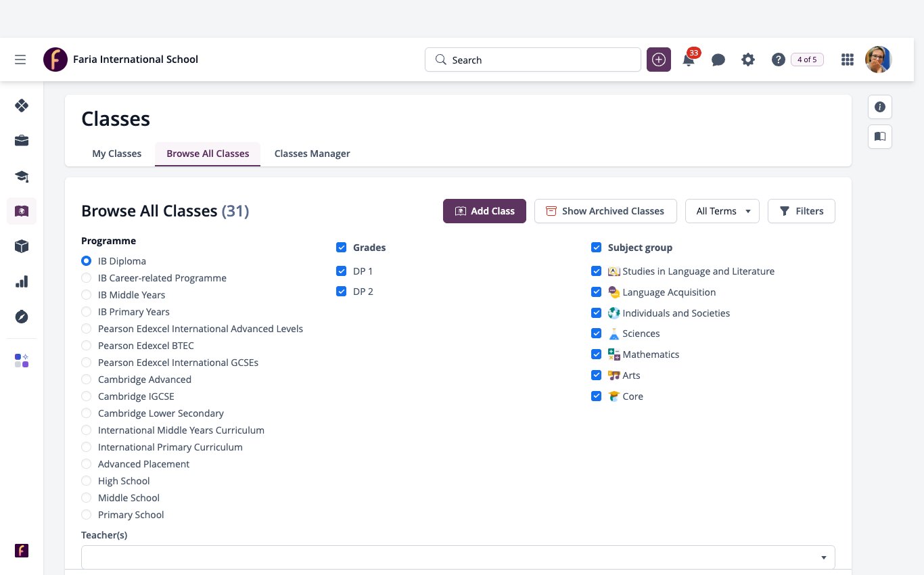
Task: Open the Classes sidebar icon
Action: tap(22, 211)
